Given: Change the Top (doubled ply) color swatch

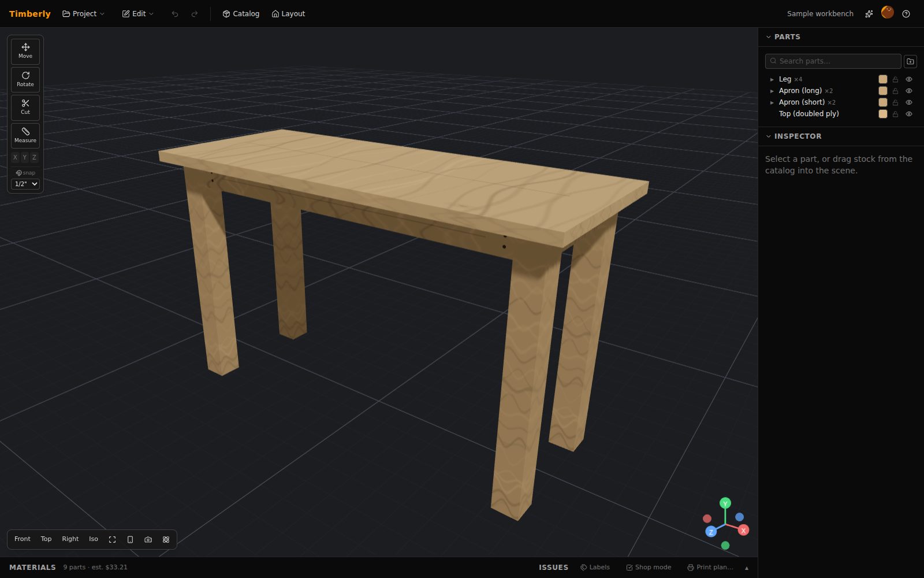Looking at the screenshot, I should [883, 114].
